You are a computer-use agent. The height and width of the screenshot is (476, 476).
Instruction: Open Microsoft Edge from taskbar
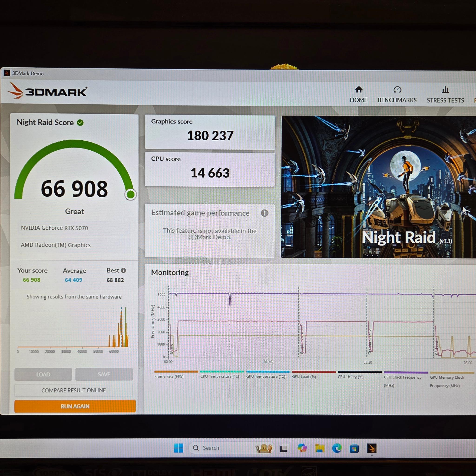(x=337, y=448)
